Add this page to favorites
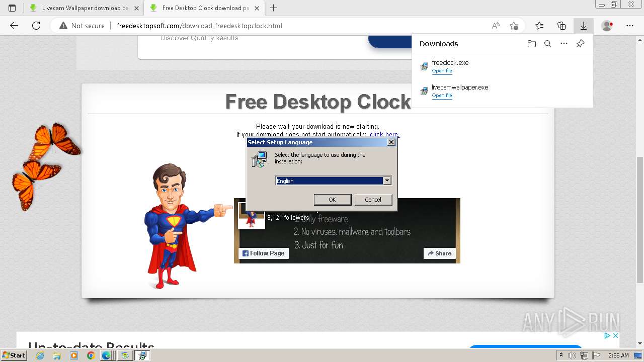Viewport: 644px width, 362px height. 514,26
